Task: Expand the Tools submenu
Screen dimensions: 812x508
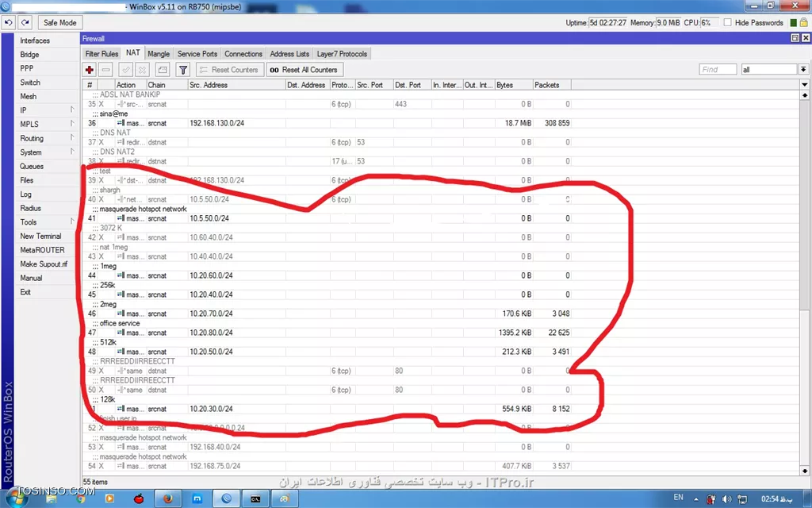Action: point(72,222)
